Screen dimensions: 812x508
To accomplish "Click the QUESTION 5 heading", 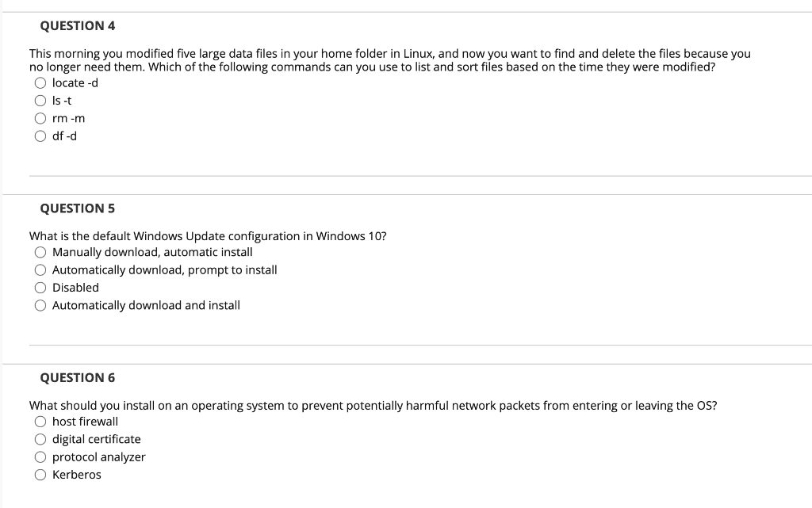I will pos(78,208).
